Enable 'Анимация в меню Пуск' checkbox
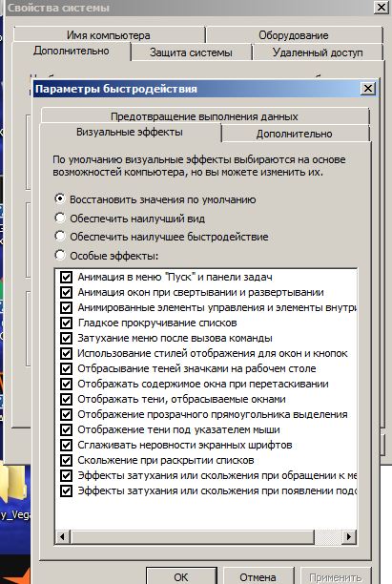 tap(66, 277)
